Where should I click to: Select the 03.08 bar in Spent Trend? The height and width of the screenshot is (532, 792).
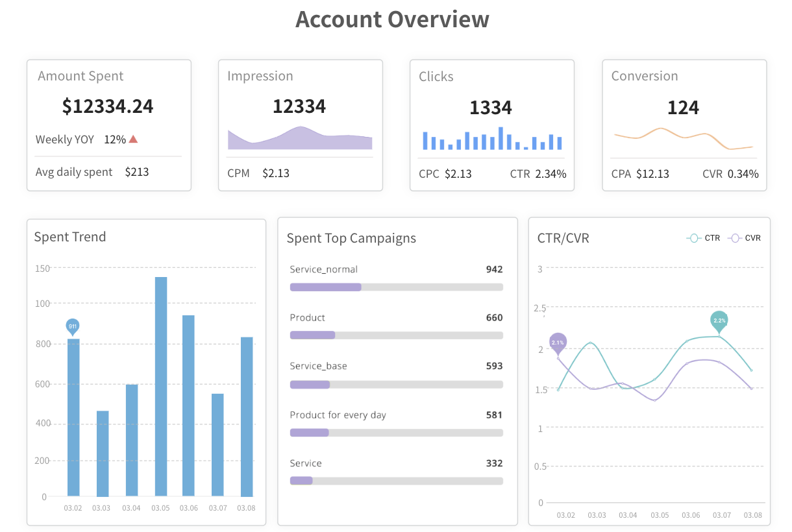click(x=247, y=417)
